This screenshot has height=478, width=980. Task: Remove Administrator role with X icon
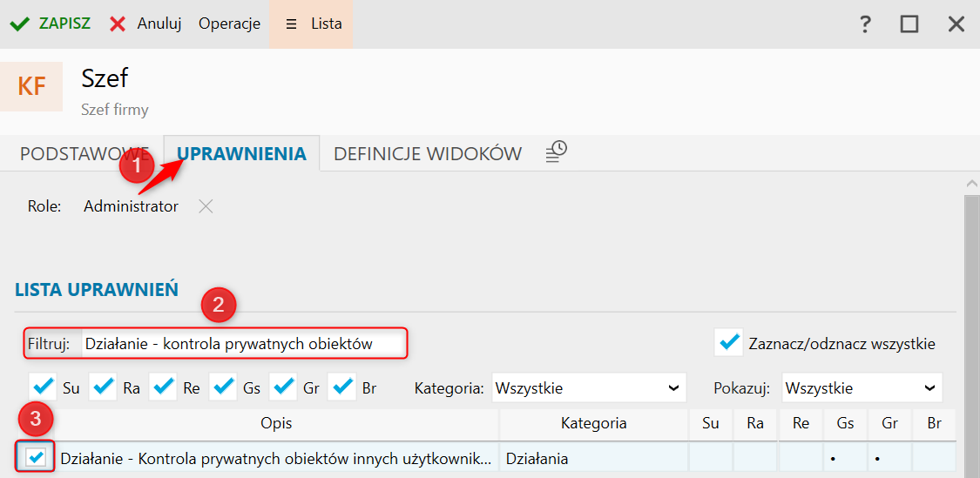206,206
